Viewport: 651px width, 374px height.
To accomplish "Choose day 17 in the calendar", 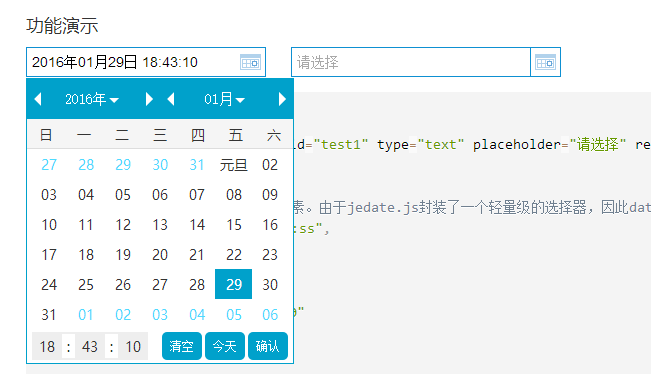I will tap(49, 254).
